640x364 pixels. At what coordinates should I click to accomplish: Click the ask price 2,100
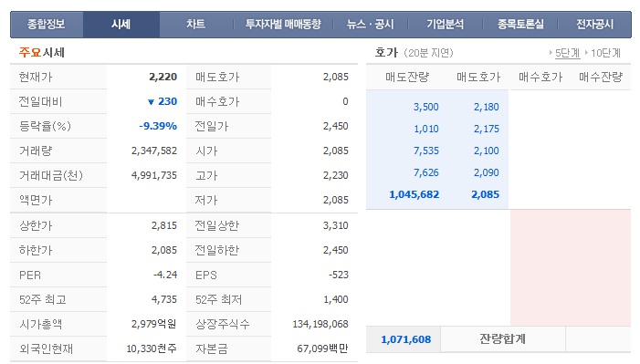tap(486, 151)
